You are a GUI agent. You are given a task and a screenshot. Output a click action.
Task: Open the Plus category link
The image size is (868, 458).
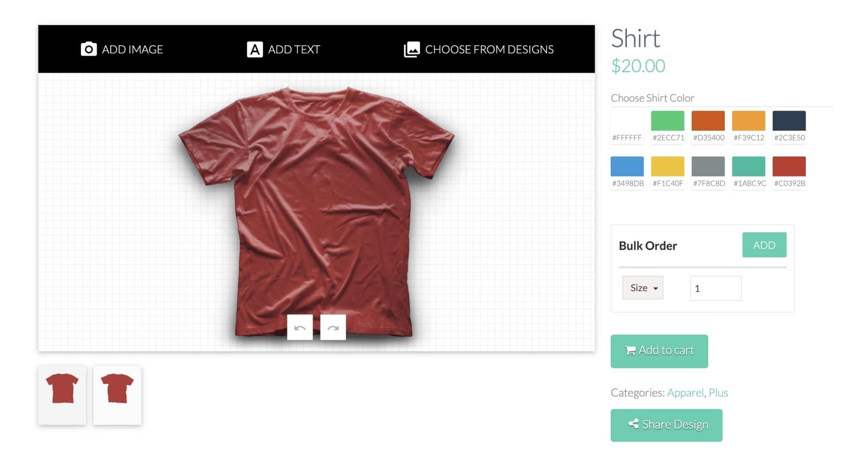719,393
